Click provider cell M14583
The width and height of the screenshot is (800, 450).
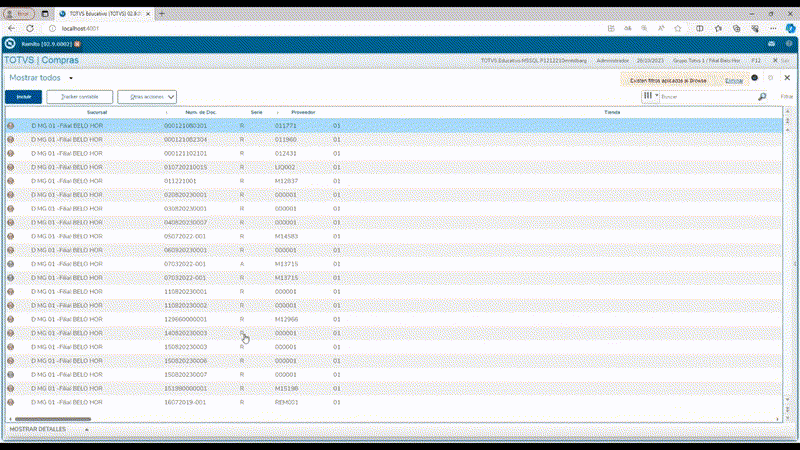(286, 236)
